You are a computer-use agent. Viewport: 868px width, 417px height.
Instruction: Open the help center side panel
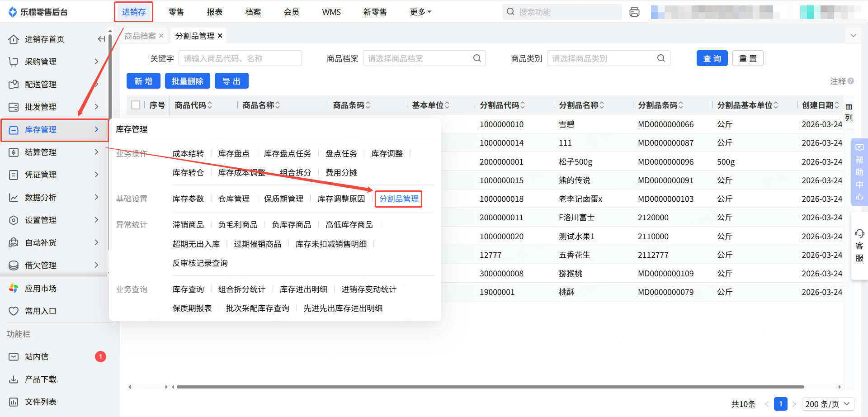[x=859, y=172]
